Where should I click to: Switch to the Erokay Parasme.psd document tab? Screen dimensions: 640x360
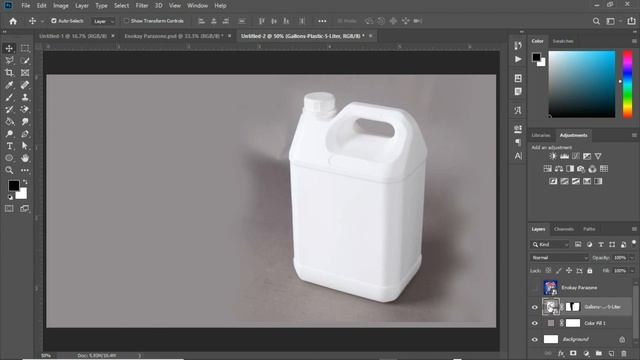[x=174, y=36]
